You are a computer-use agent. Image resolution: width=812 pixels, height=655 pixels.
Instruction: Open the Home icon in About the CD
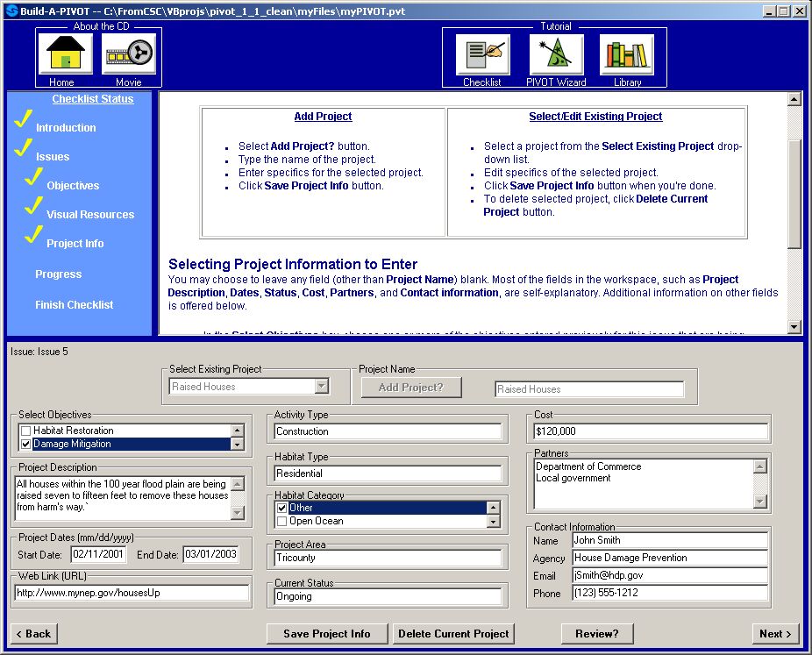(65, 53)
